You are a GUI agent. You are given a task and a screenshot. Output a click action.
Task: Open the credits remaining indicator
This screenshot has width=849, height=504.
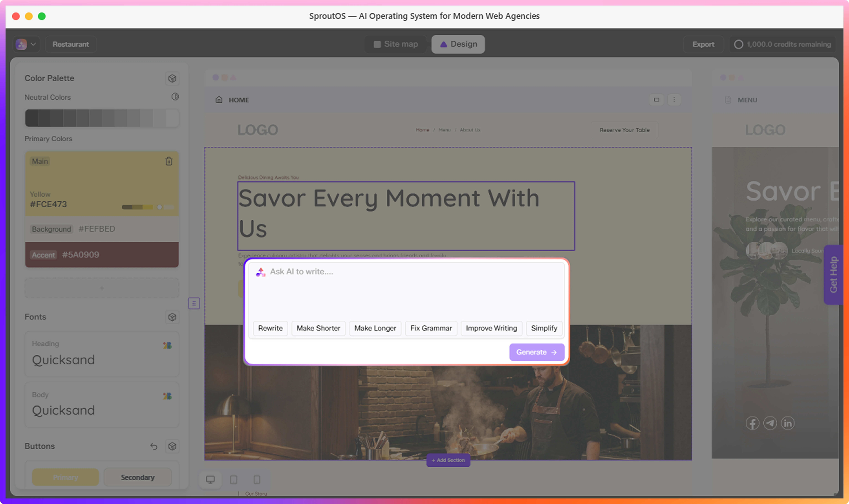(x=782, y=44)
